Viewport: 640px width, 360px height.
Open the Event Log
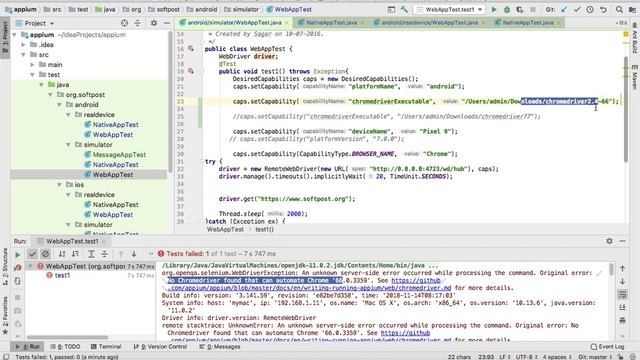click(607, 347)
